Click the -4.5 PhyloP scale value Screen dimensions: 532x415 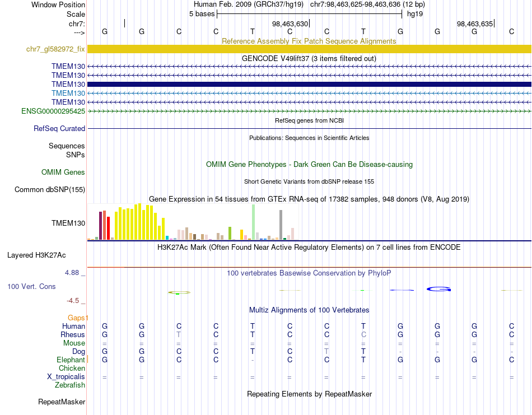tap(73, 301)
